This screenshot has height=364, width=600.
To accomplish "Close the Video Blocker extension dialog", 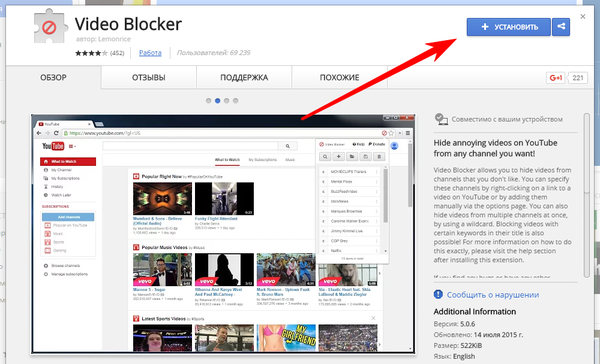I will (583, 16).
